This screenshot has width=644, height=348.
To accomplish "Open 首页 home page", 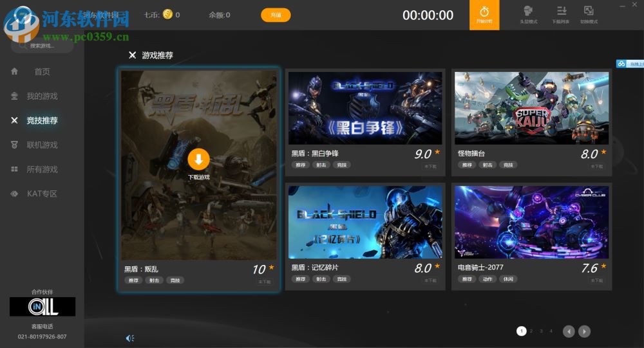I will pyautogui.click(x=42, y=71).
